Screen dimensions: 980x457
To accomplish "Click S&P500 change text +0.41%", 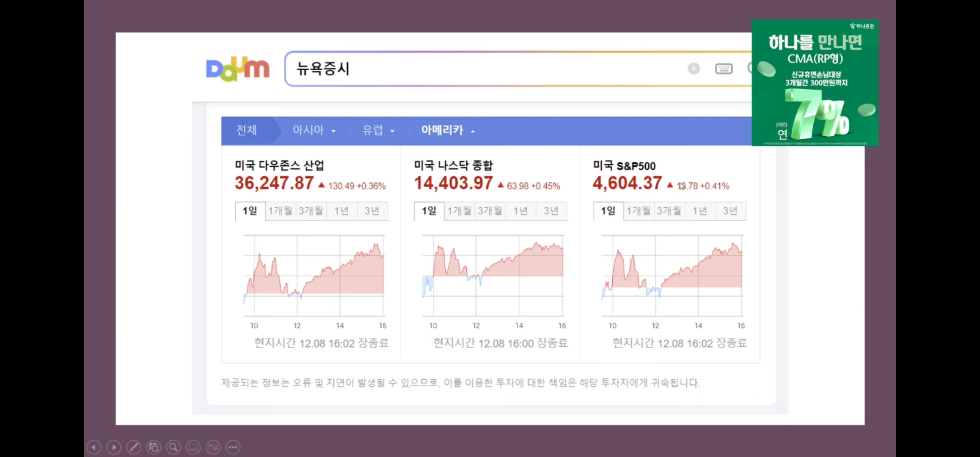I will tap(715, 186).
